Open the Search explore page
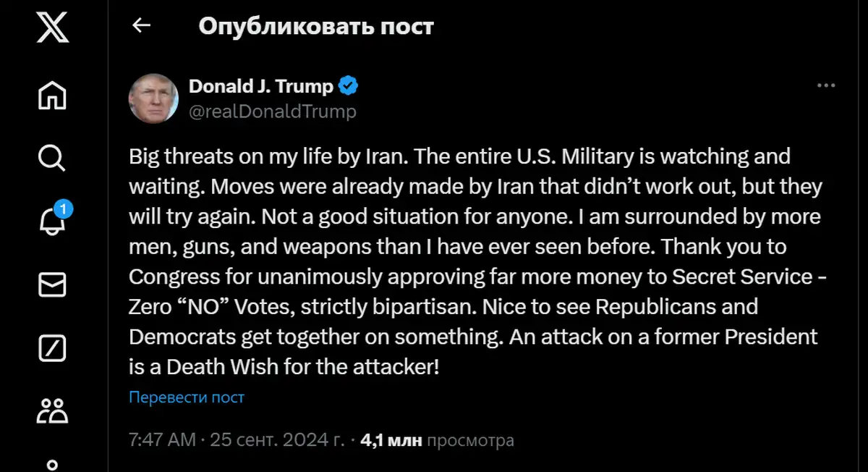This screenshot has height=472, width=868. coord(52,157)
